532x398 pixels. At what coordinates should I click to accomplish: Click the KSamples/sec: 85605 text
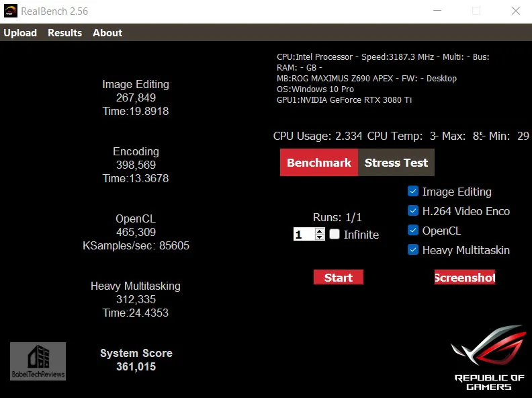point(136,245)
